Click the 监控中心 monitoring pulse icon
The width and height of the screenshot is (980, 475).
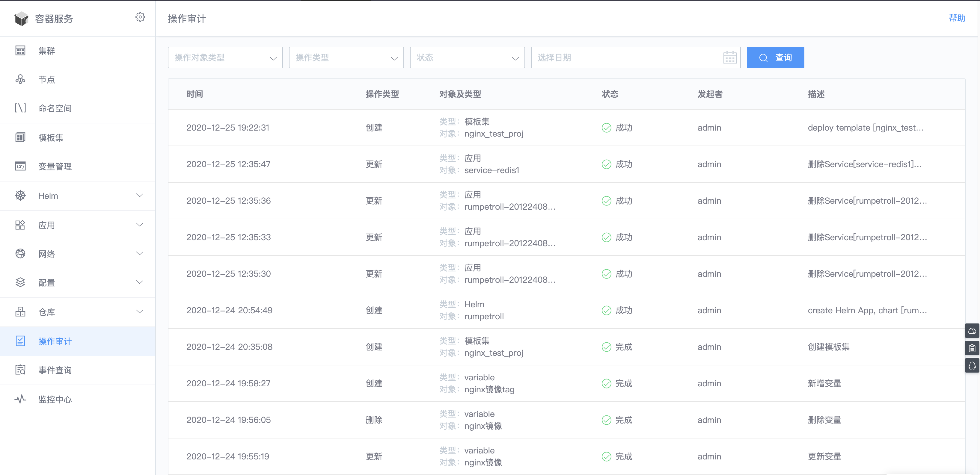pos(20,399)
